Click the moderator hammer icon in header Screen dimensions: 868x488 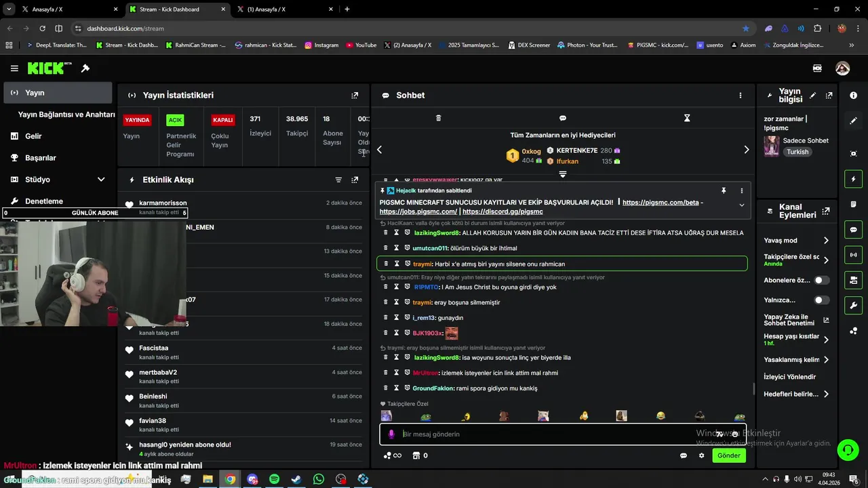point(85,68)
